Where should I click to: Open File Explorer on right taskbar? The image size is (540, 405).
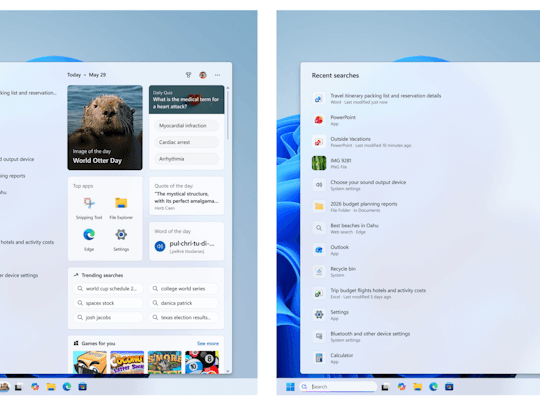(x=417, y=387)
